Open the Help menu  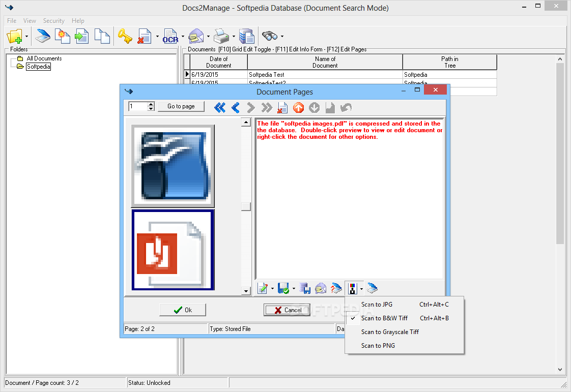coord(78,21)
